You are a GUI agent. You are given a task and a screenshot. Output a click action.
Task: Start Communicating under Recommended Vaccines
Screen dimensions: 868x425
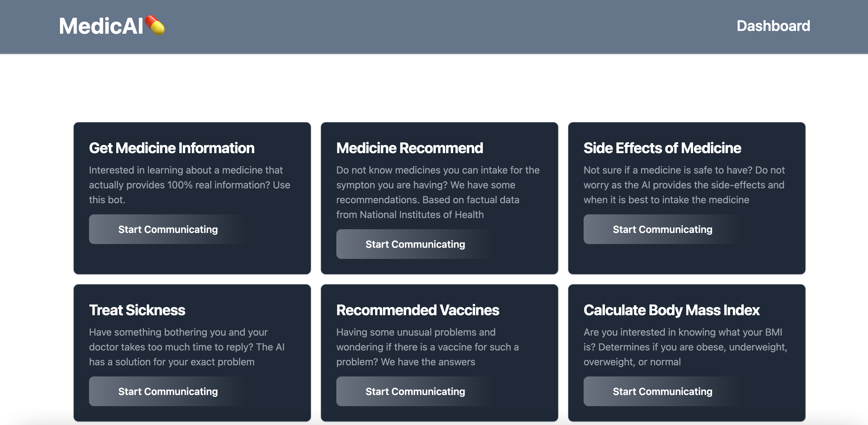tap(415, 391)
